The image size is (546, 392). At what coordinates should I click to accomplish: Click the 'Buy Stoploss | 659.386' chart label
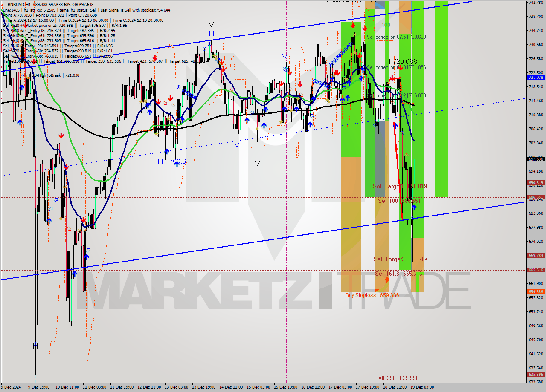click(x=372, y=295)
